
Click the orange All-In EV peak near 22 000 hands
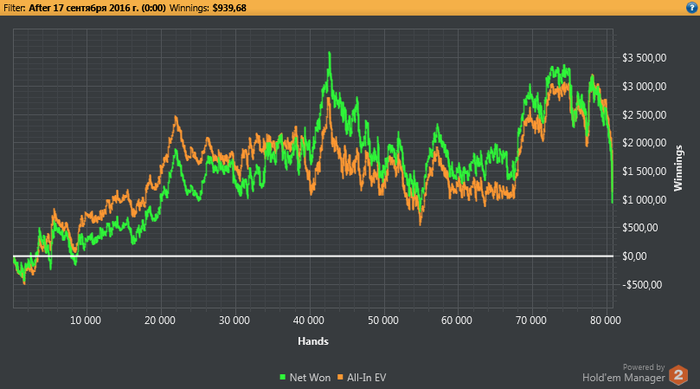pyautogui.click(x=176, y=118)
